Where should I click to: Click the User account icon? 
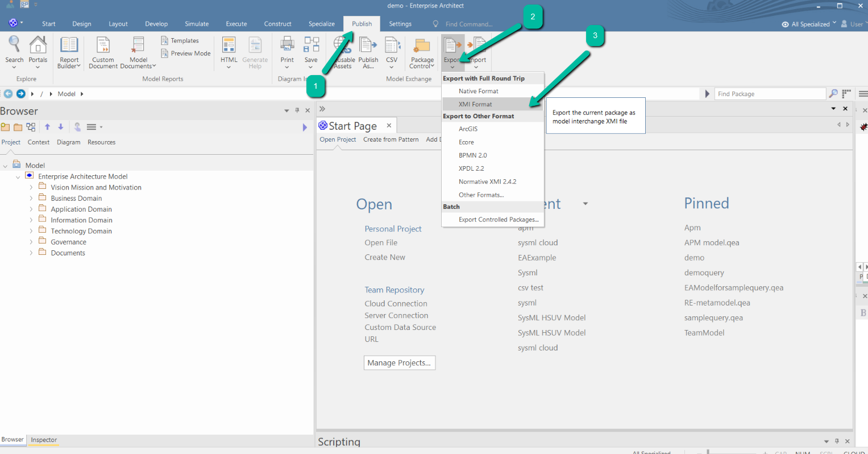pyautogui.click(x=844, y=24)
